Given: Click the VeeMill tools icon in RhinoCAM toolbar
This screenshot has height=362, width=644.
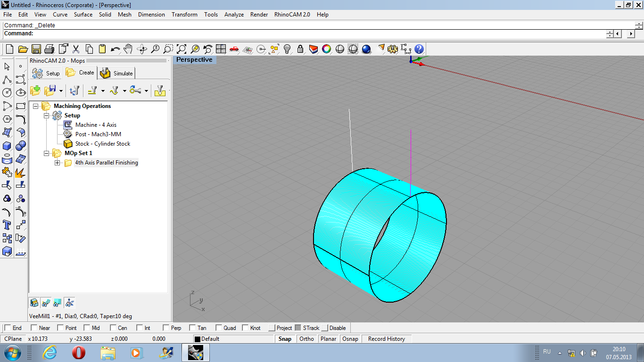Looking at the screenshot, I should point(74,90).
